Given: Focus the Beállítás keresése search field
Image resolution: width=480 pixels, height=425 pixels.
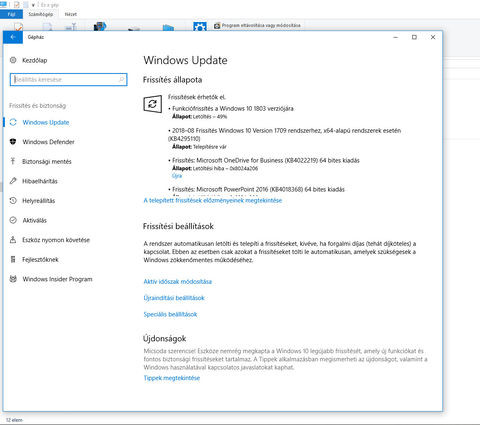Looking at the screenshot, I should tap(69, 79).
